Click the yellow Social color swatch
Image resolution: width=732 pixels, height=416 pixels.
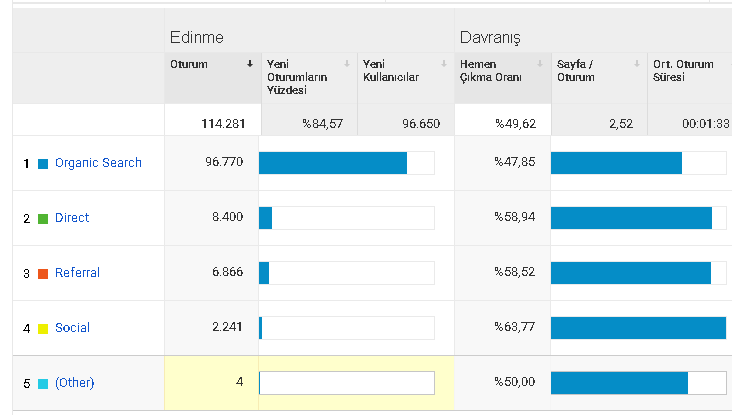coord(43,329)
